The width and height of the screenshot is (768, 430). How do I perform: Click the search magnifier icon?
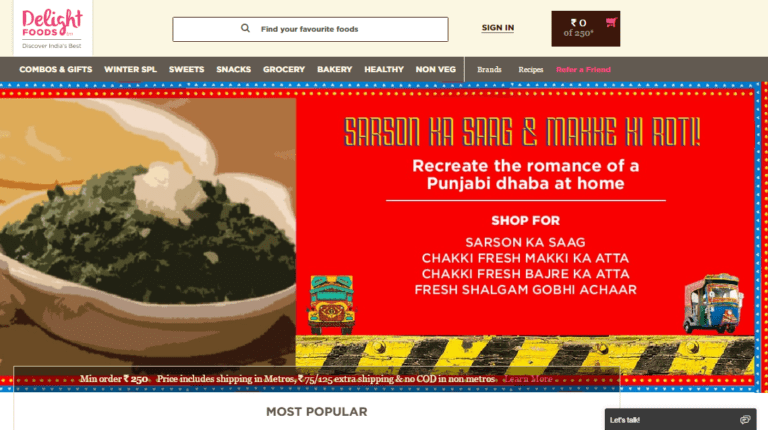[245, 28]
